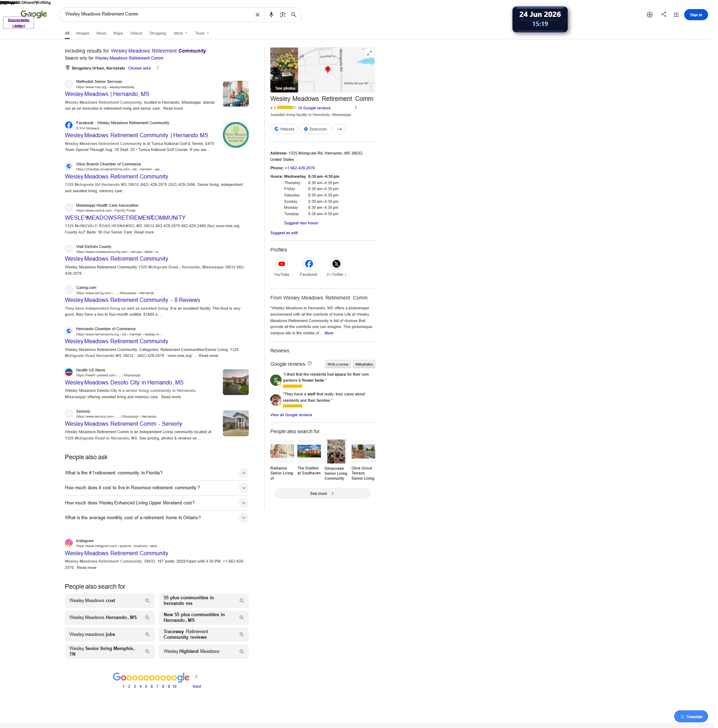The height and width of the screenshot is (728, 718).
Task: Open See photos thumbnail of yellow flowers
Action: click(x=284, y=70)
